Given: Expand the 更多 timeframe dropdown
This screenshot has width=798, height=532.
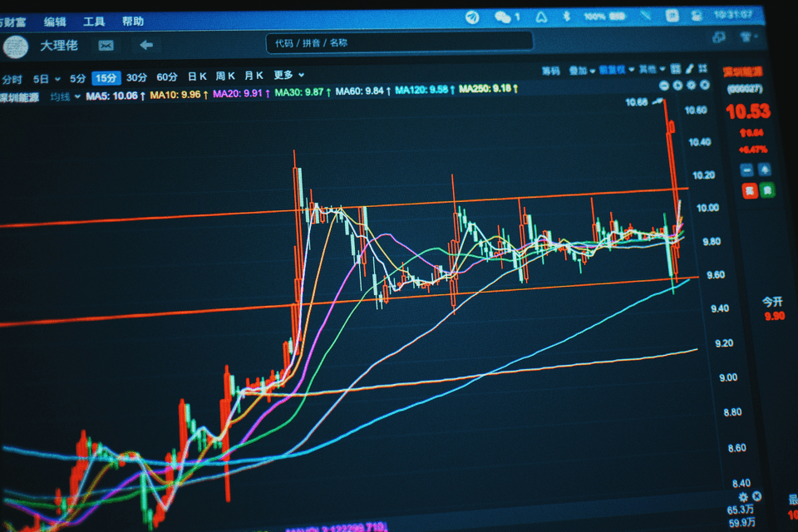Looking at the screenshot, I should coord(288,75).
